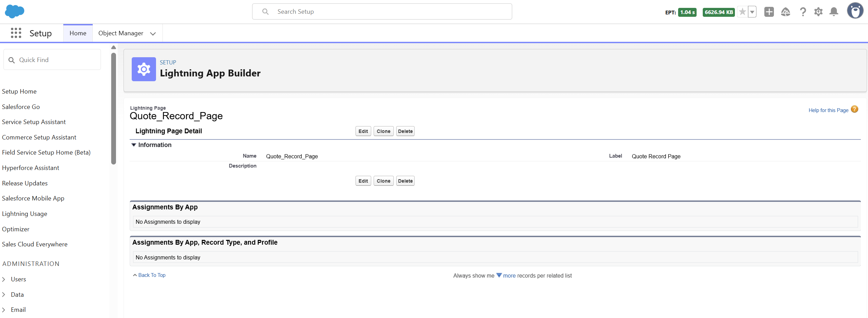The image size is (868, 318).
Task: Click the Lightning App Builder gear icon
Action: [144, 69]
